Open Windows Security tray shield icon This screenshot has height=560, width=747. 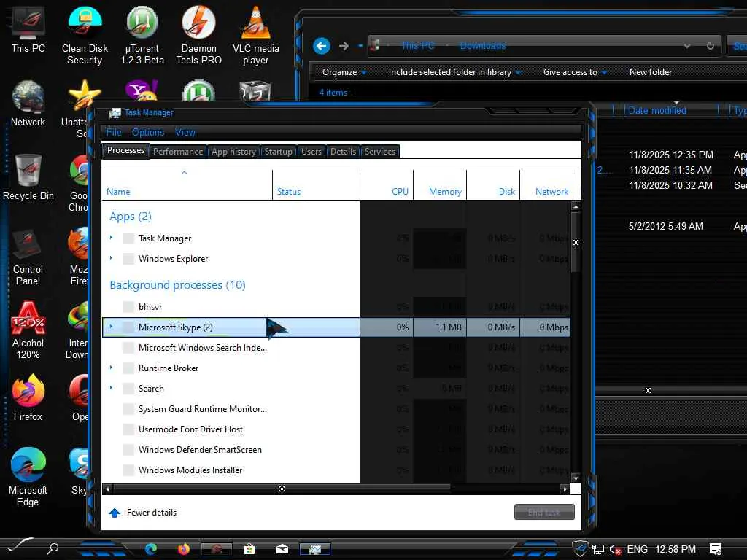pyautogui.click(x=580, y=548)
